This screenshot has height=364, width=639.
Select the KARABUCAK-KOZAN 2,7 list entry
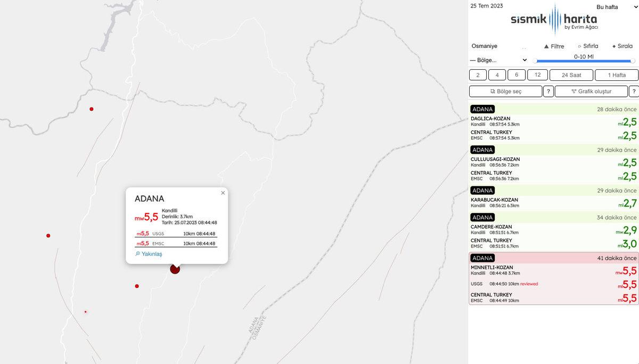[553, 203]
